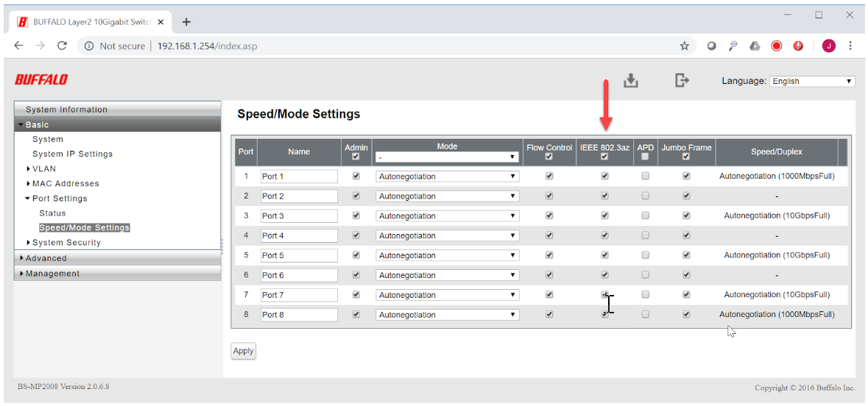Toggle the Jumbo Frame header checkbox
Image resolution: width=868 pixels, height=406 pixels.
[x=686, y=157]
